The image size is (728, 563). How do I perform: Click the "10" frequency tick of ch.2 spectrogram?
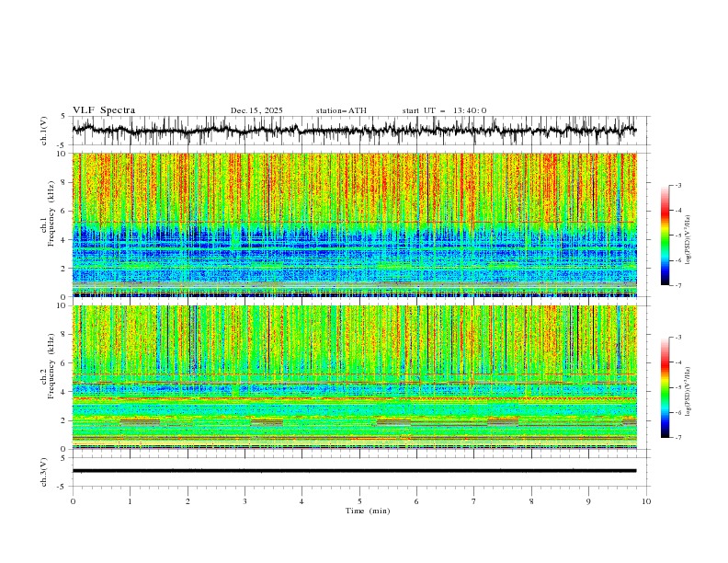tap(63, 305)
